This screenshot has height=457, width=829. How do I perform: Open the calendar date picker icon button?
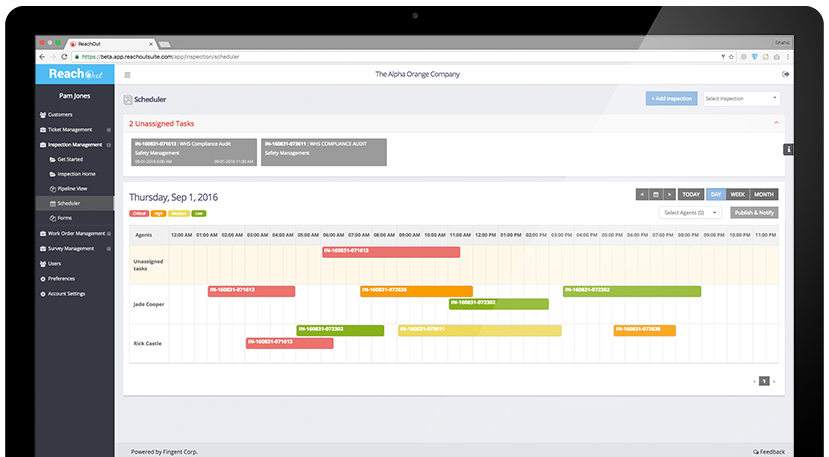coord(656,195)
